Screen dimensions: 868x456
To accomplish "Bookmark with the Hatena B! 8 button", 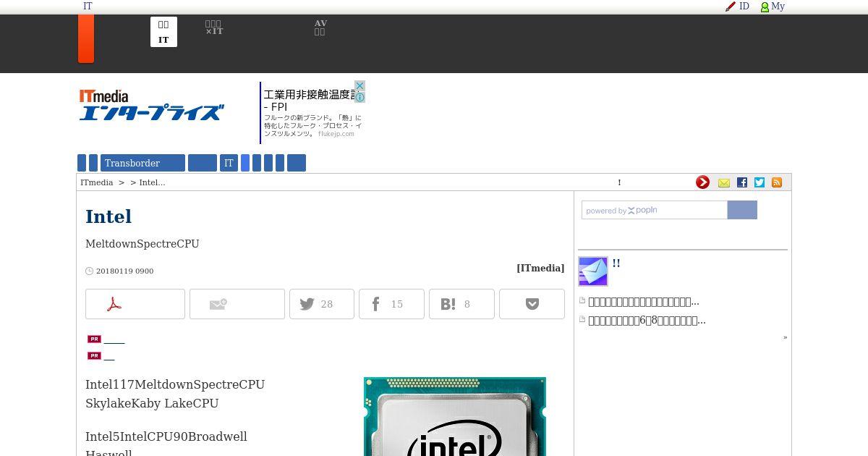I will pyautogui.click(x=461, y=304).
